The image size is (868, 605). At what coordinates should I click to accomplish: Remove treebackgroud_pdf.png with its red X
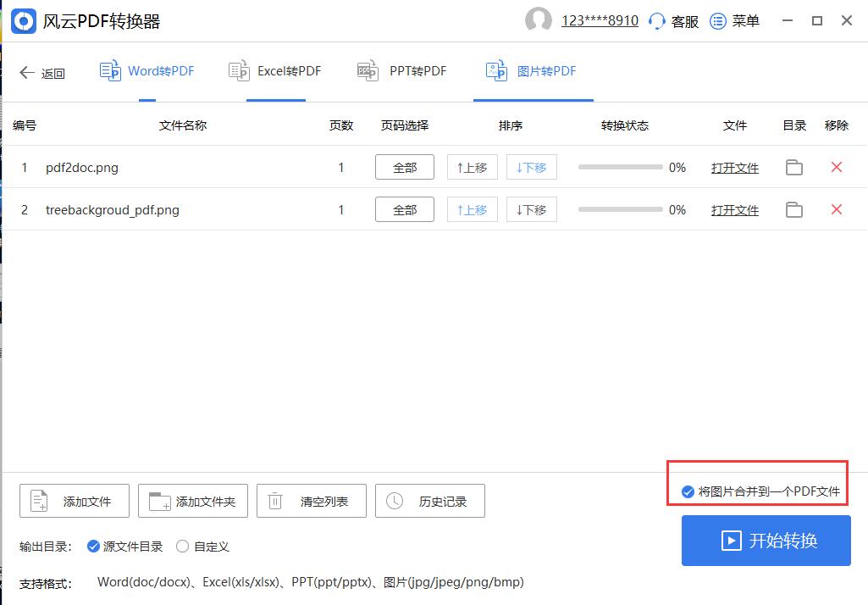tap(836, 209)
